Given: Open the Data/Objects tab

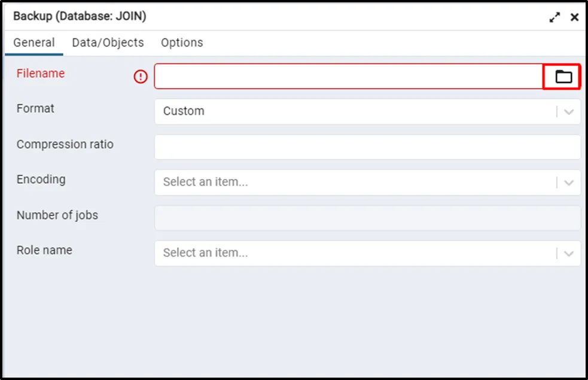Looking at the screenshot, I should coord(108,42).
